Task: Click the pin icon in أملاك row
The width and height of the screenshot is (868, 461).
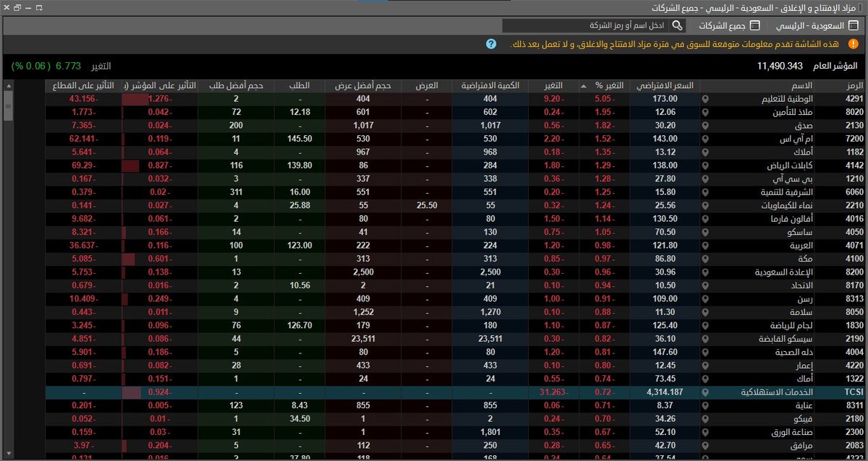Action: pos(705,152)
